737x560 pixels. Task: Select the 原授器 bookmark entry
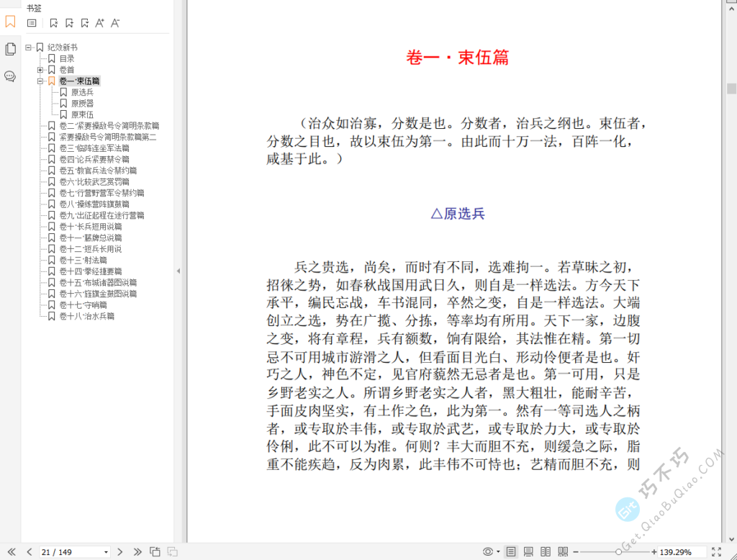81,103
